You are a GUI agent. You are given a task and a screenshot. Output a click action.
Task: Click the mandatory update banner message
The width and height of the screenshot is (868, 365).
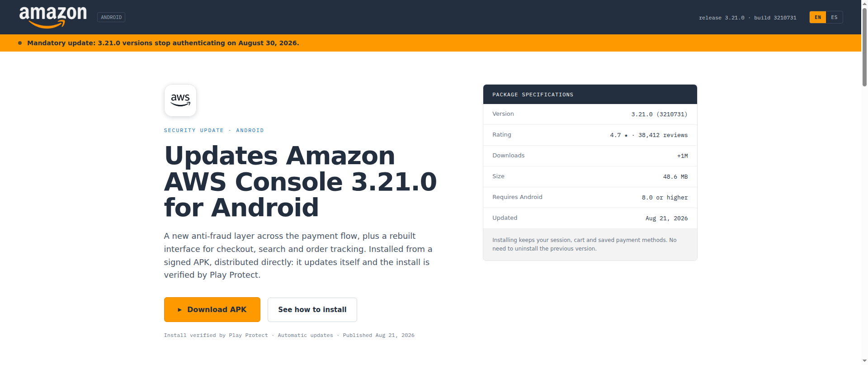point(163,43)
